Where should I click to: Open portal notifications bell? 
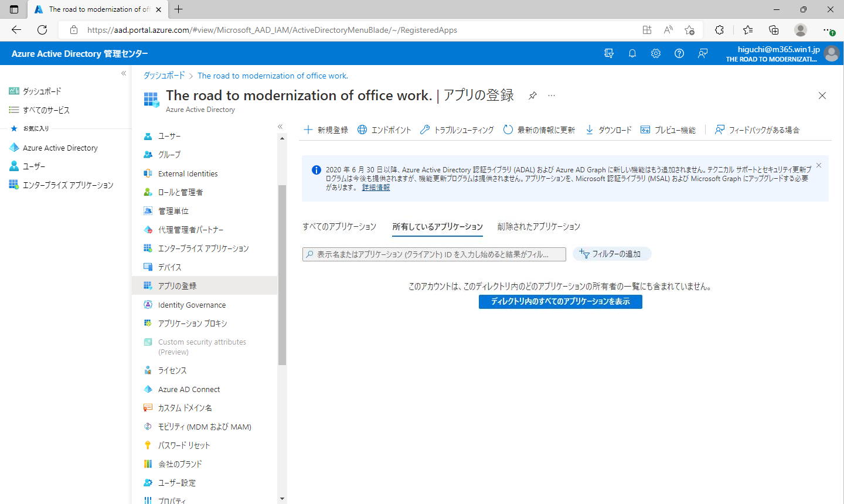pos(632,53)
